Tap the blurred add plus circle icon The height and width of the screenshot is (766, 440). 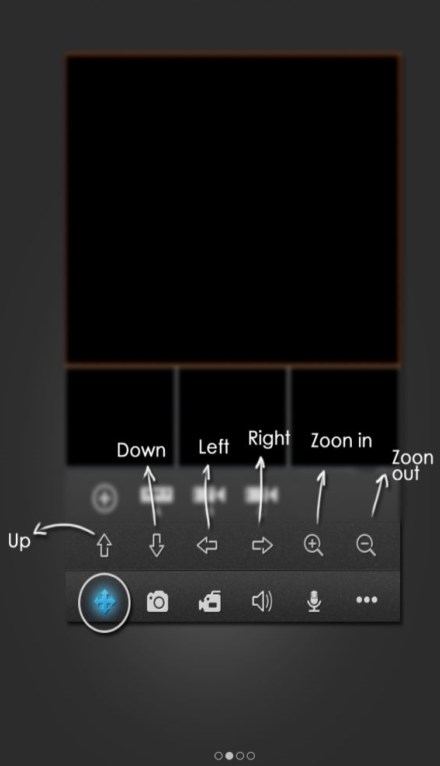click(105, 498)
